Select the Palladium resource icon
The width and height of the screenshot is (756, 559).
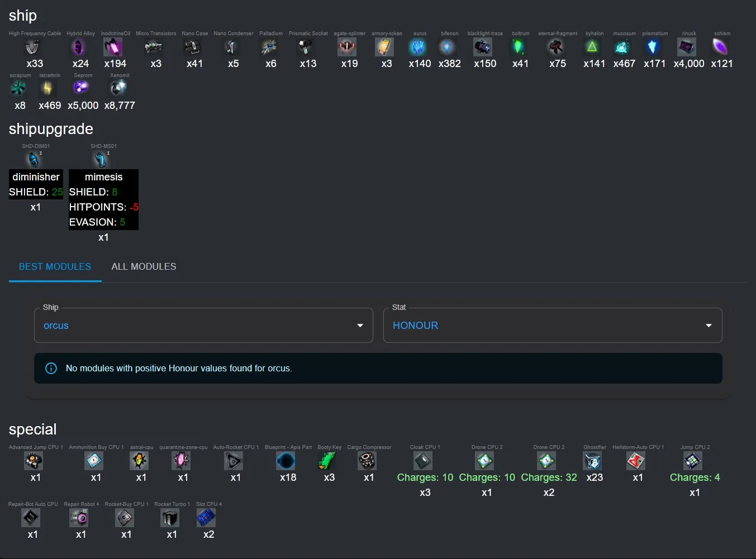click(x=270, y=47)
